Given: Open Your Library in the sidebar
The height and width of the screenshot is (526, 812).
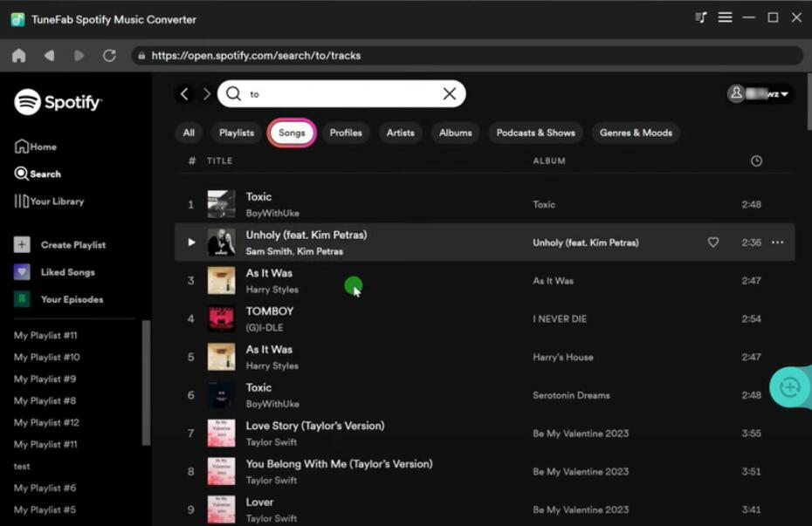Looking at the screenshot, I should coord(49,202).
